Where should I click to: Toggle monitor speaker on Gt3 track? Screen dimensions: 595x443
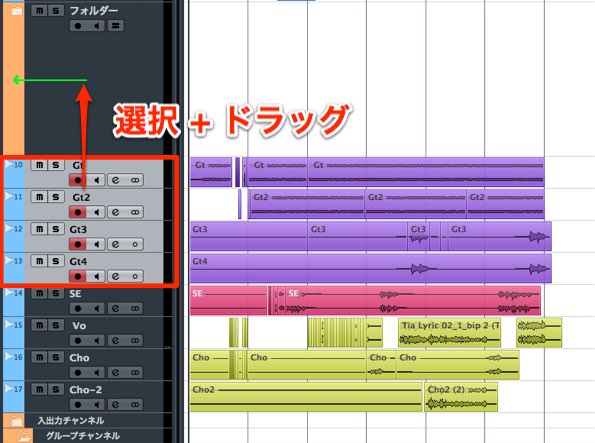click(x=96, y=244)
